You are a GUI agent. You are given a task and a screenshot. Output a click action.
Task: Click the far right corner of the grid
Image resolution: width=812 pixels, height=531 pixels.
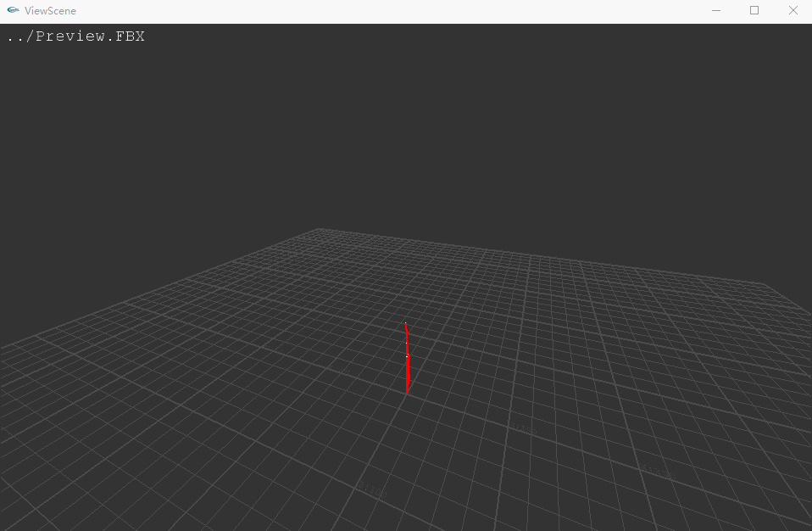[765, 283]
